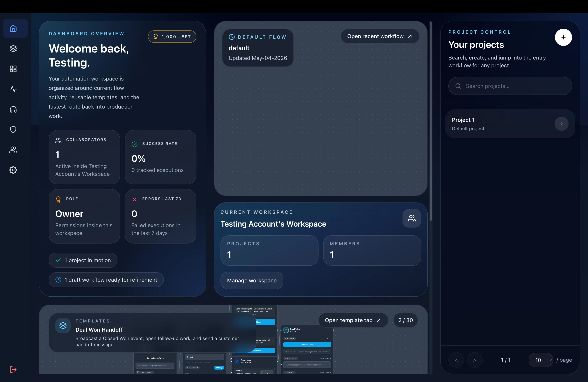Click the clock icon on draft workflow chip
The height and width of the screenshot is (382, 588).
click(58, 280)
